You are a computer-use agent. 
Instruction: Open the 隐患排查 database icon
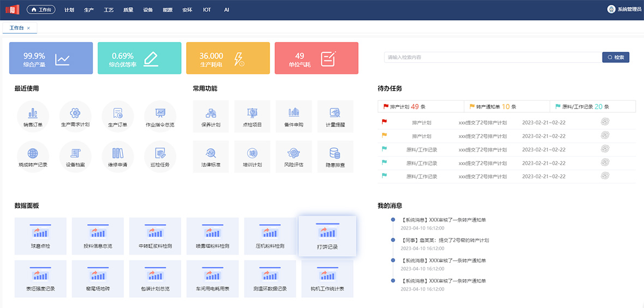coord(335,154)
